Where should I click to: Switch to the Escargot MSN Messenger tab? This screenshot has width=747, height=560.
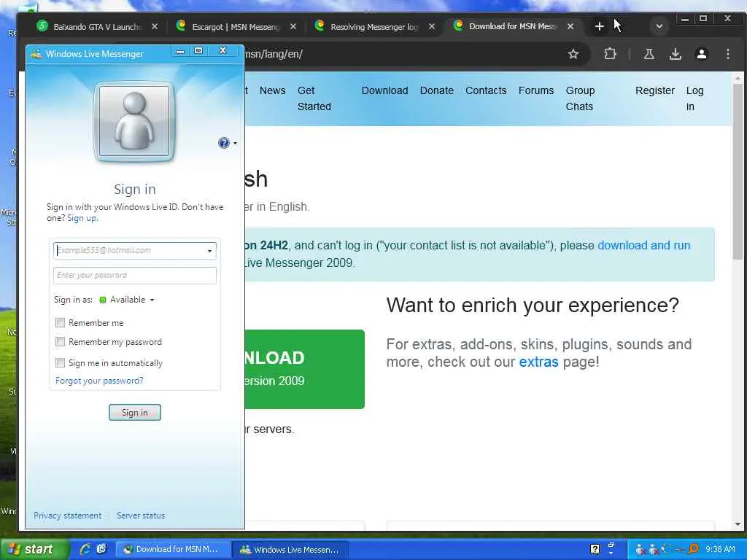tap(236, 27)
